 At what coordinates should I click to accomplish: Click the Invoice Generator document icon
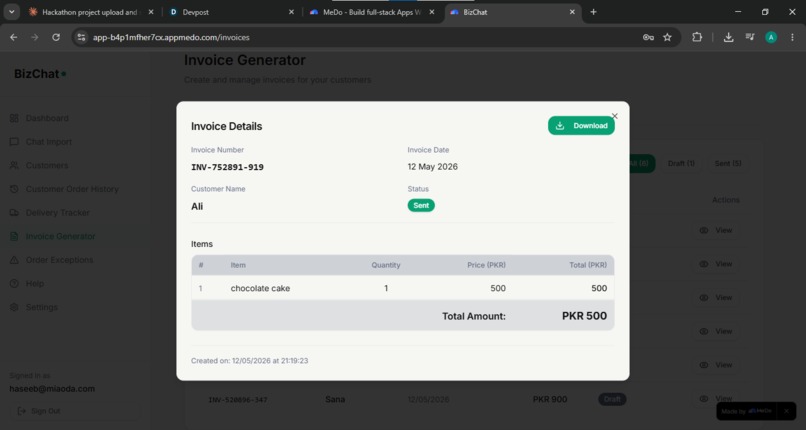pyautogui.click(x=14, y=236)
